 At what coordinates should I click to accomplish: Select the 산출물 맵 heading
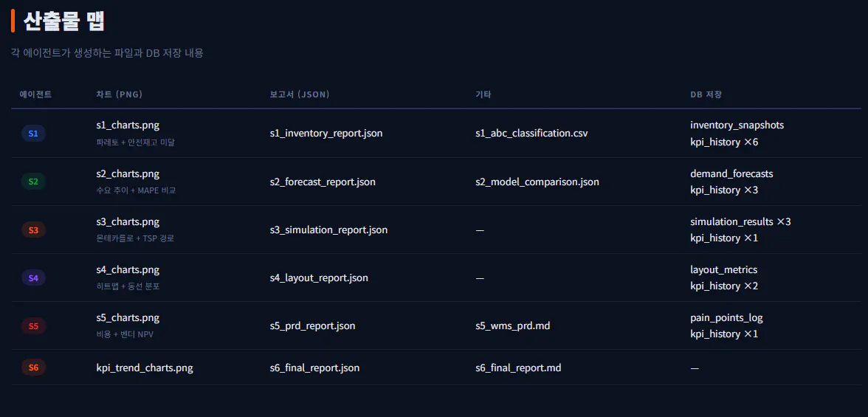64,21
